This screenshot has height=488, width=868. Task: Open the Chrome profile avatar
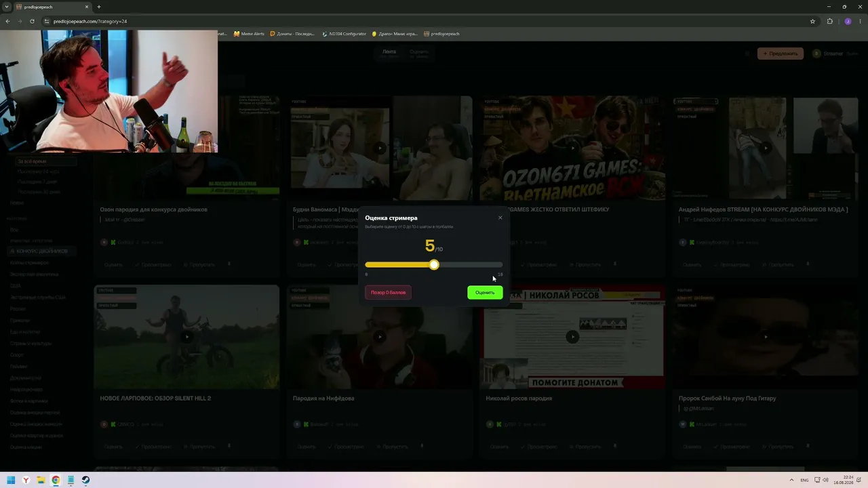point(848,21)
